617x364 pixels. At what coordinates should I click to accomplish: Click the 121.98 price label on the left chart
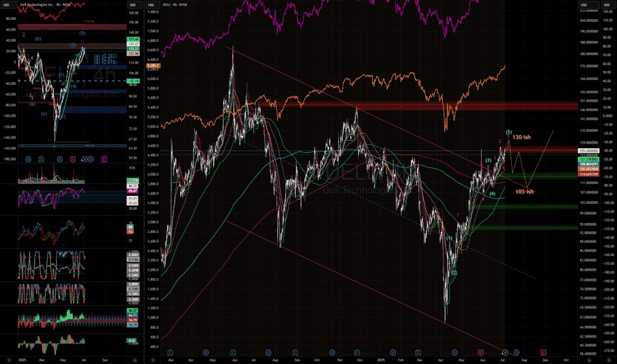133,54
